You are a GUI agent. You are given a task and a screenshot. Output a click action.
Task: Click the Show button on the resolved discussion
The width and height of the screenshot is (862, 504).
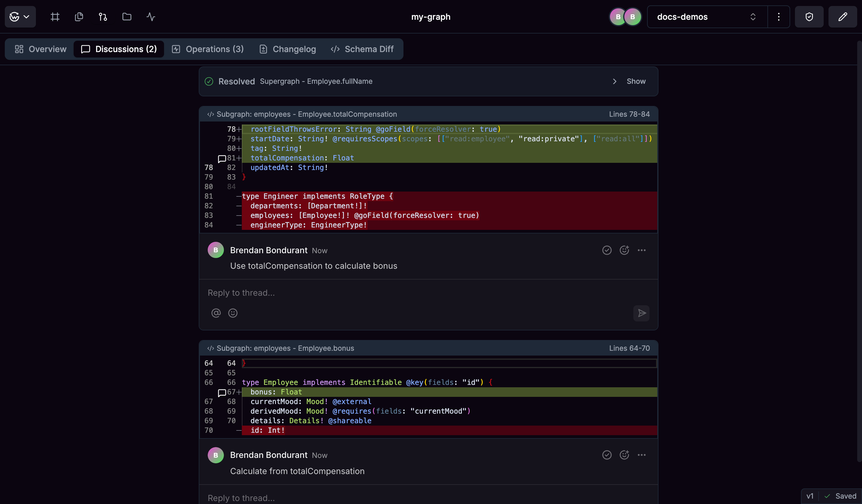(x=636, y=81)
